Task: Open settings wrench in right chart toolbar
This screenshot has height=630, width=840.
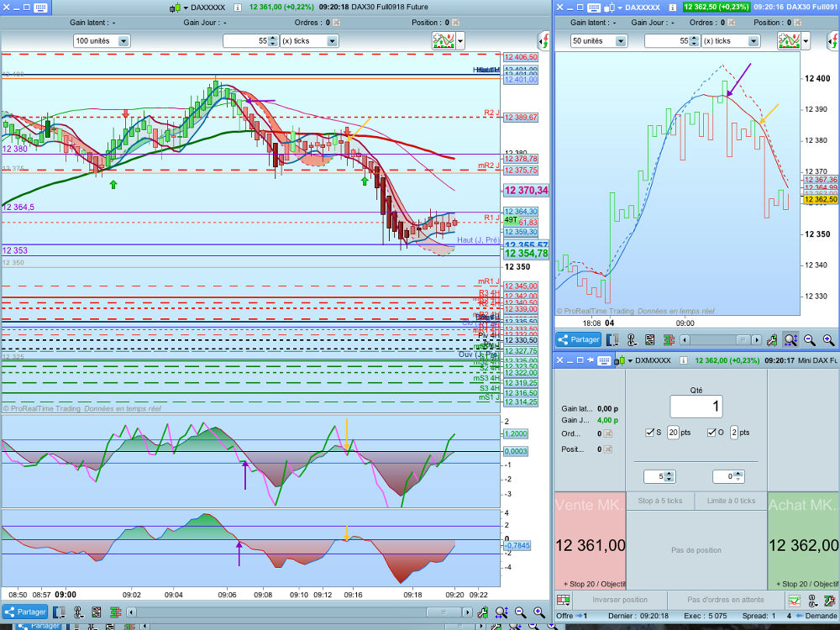Action: click(x=772, y=339)
